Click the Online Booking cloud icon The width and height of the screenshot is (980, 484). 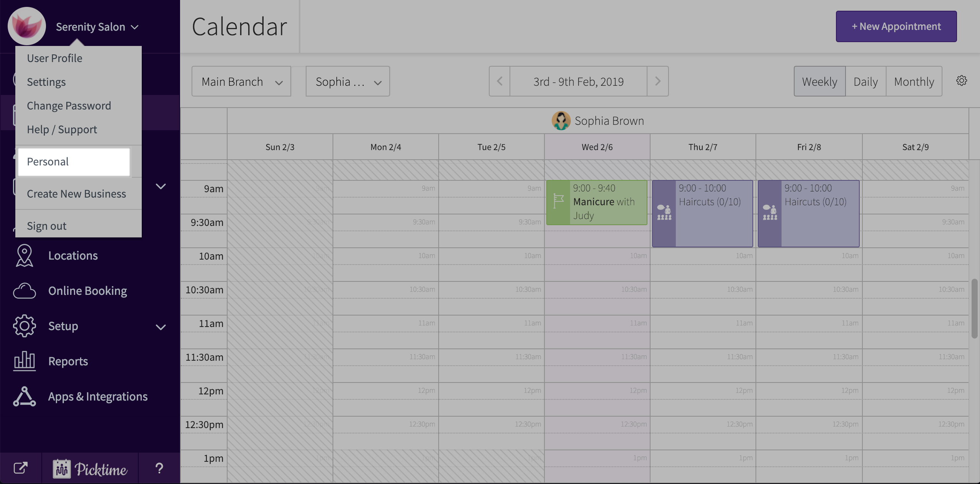click(25, 291)
